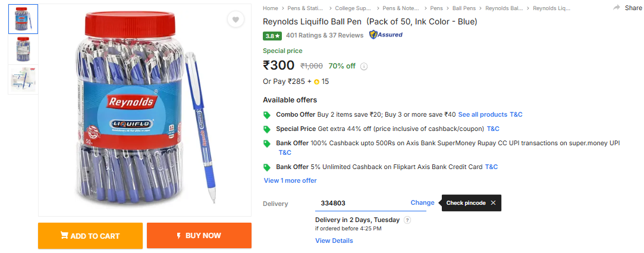The height and width of the screenshot is (253, 644).
Task: Click the wishlist heart icon
Action: 236,20
